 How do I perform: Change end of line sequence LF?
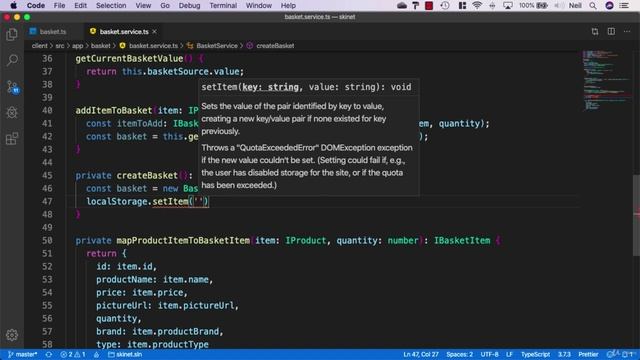(x=509, y=354)
